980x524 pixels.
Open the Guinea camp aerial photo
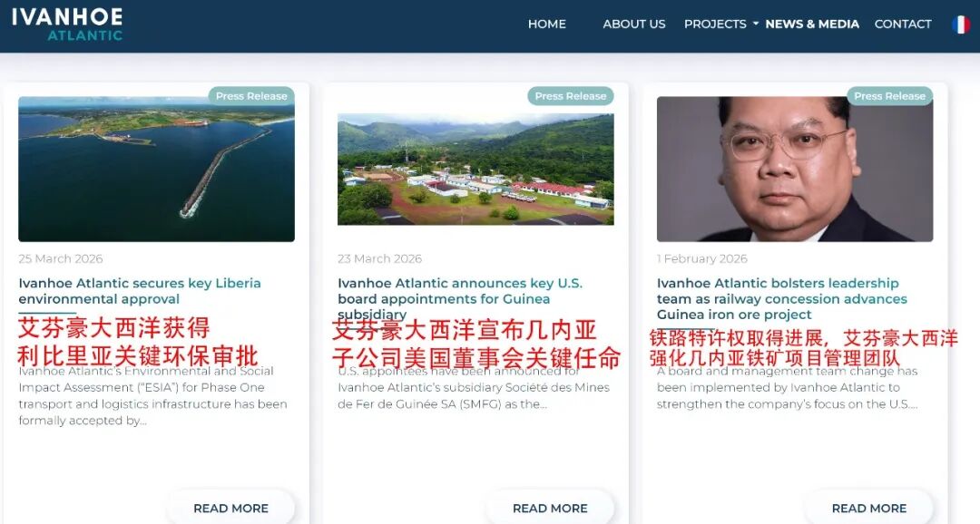click(475, 169)
